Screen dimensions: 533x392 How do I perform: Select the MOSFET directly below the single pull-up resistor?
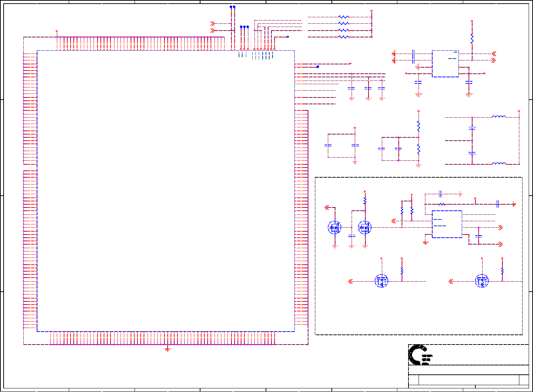[x=365, y=228]
